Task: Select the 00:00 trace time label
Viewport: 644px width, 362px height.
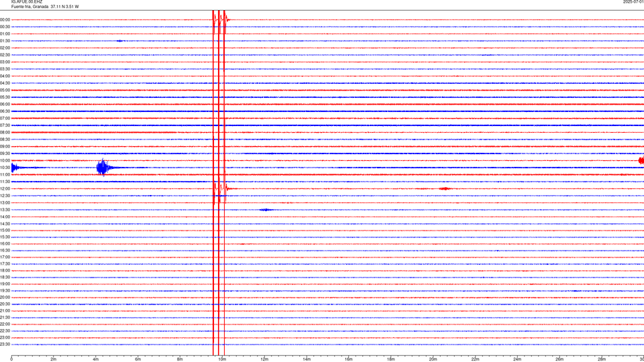Action: 5,19
